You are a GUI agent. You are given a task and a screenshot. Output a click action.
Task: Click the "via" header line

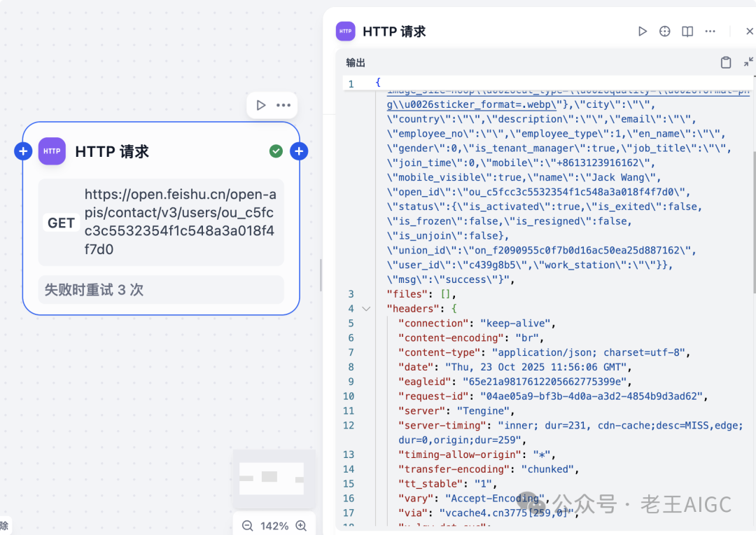[489, 513]
